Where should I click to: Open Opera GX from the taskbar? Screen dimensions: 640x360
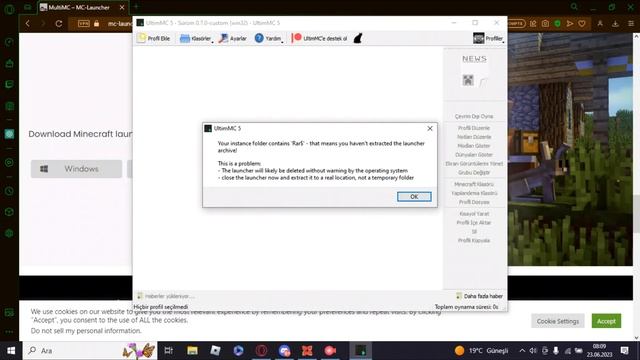tap(262, 351)
